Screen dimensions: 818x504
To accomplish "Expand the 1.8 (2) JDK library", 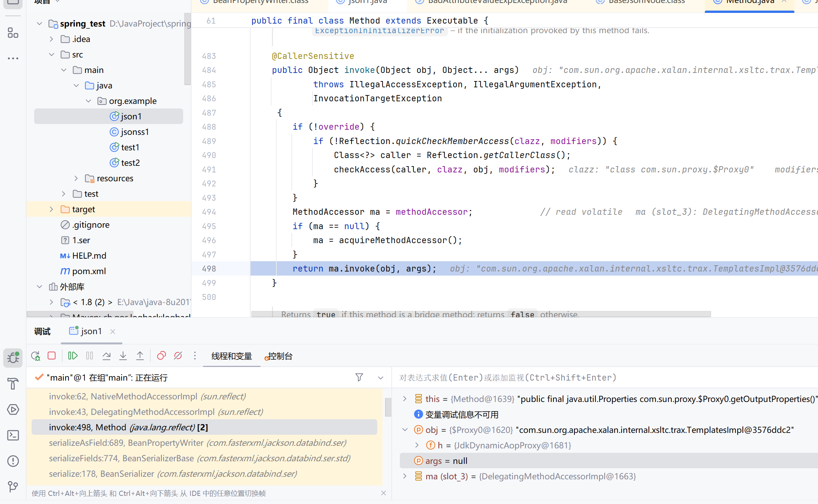I will pyautogui.click(x=52, y=302).
